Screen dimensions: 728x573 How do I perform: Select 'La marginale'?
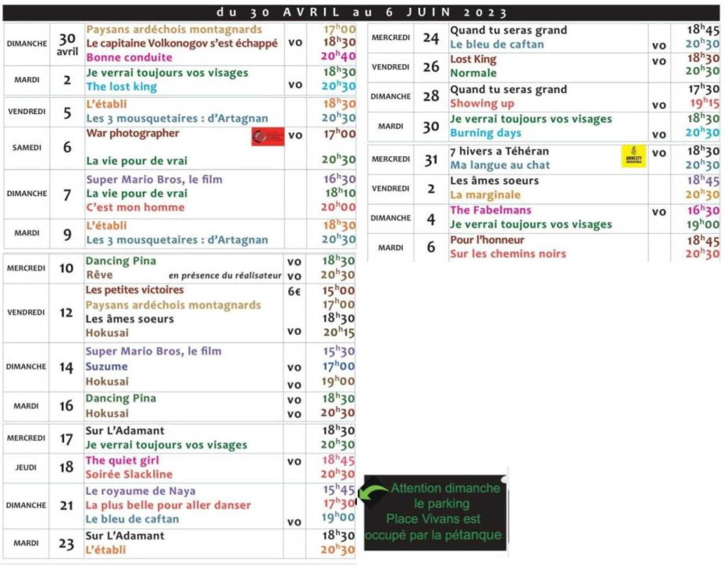[x=485, y=195]
